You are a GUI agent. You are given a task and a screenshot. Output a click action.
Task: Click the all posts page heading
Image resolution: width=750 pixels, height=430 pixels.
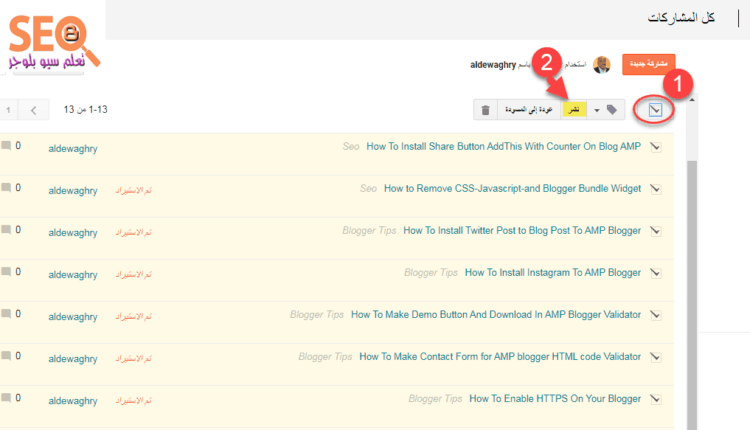click(681, 18)
